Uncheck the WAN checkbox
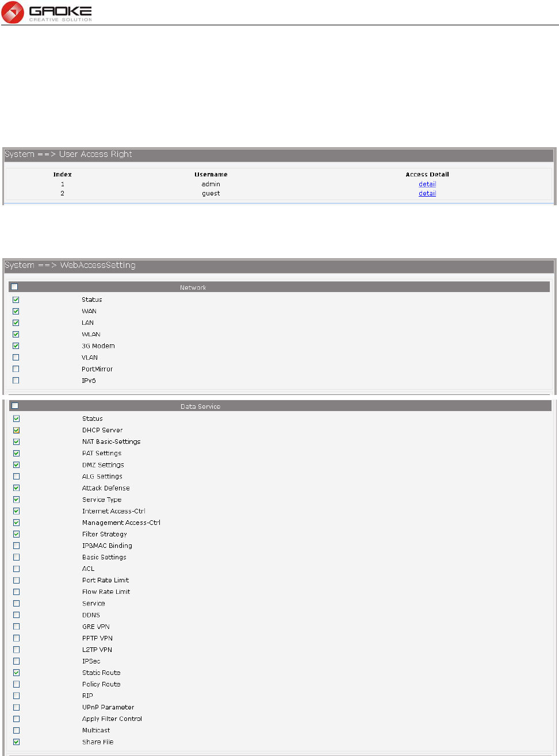Image resolution: width=559 pixels, height=756 pixels. click(16, 311)
